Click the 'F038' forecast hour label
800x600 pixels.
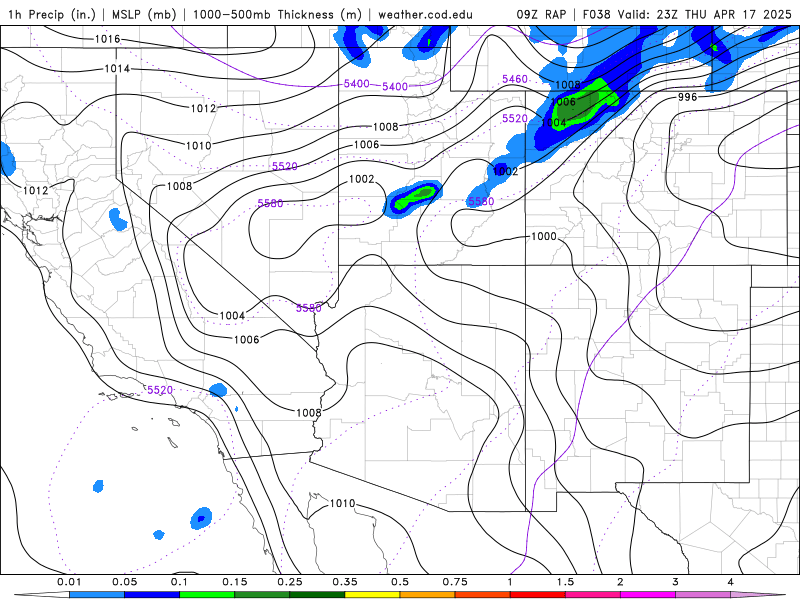click(x=597, y=14)
